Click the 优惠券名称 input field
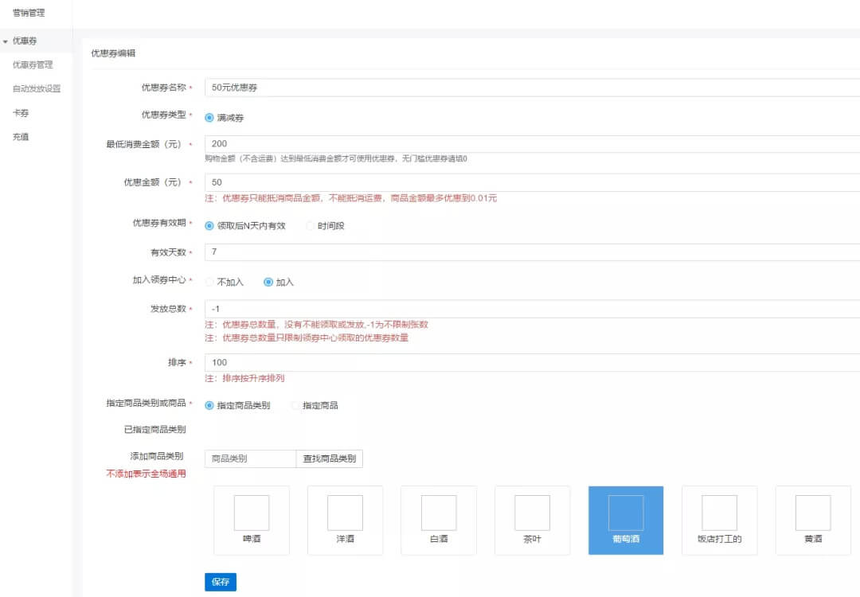 pos(530,88)
